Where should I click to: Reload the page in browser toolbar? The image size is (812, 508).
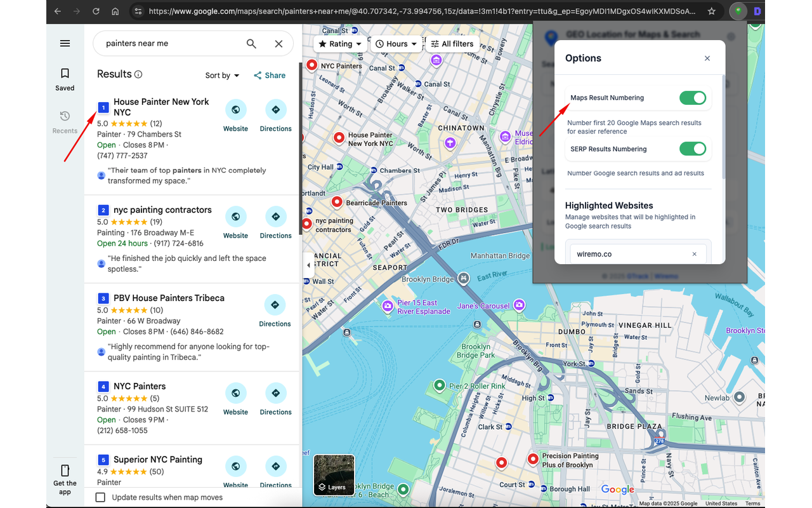click(x=96, y=11)
